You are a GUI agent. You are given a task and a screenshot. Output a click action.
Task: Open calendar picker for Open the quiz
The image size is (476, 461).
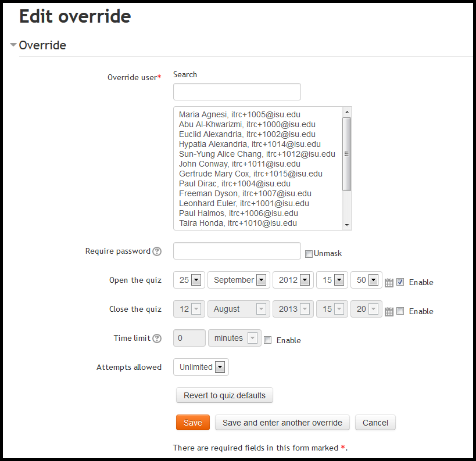[389, 283]
